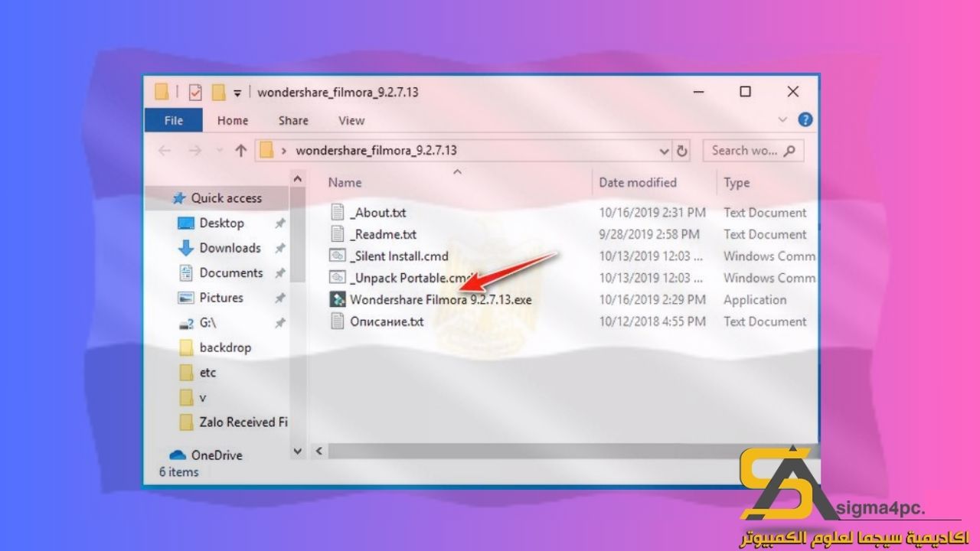Click the 10/12/2018 4:55 PM date cell
The image size is (980, 551).
(652, 321)
